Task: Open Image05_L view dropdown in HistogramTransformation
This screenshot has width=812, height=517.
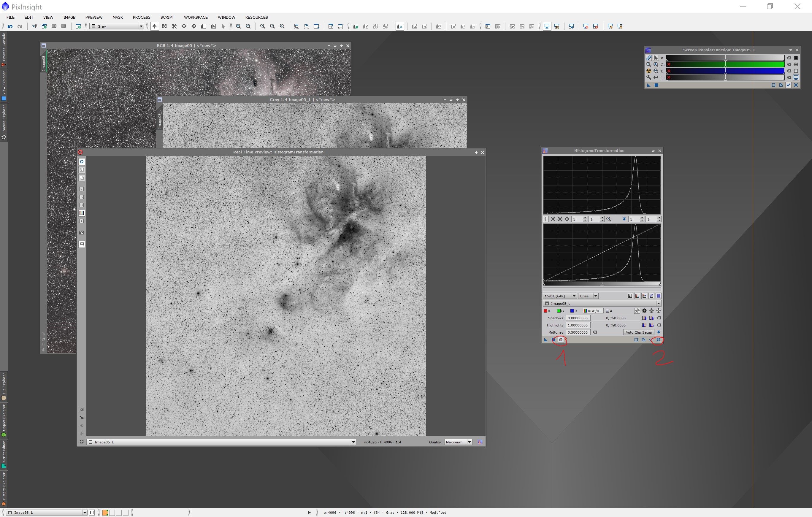Action: [x=602, y=304]
